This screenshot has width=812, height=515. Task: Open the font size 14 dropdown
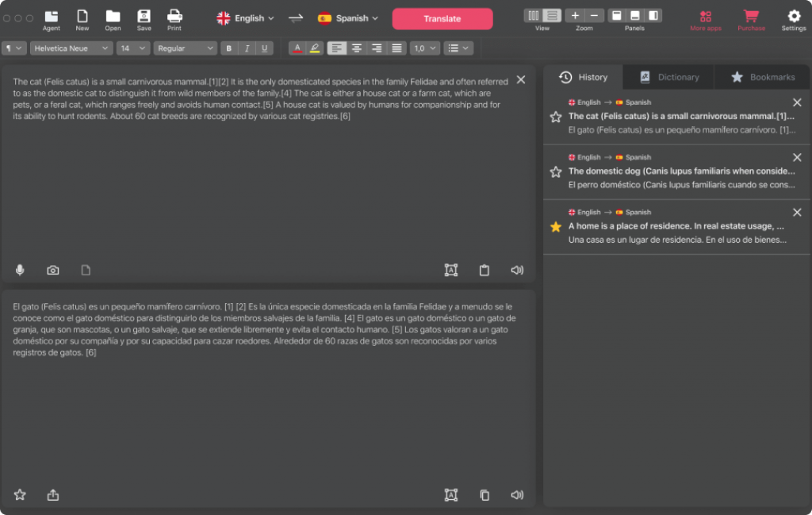click(x=132, y=48)
